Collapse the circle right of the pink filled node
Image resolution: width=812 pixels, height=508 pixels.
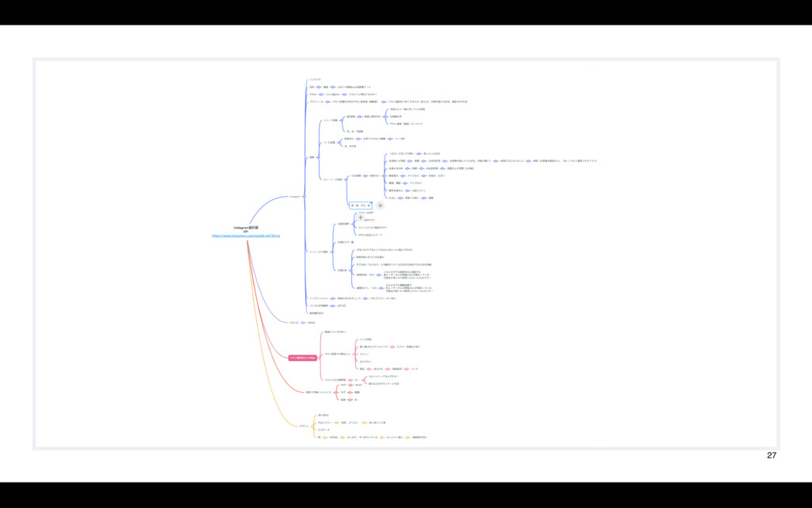coord(319,358)
